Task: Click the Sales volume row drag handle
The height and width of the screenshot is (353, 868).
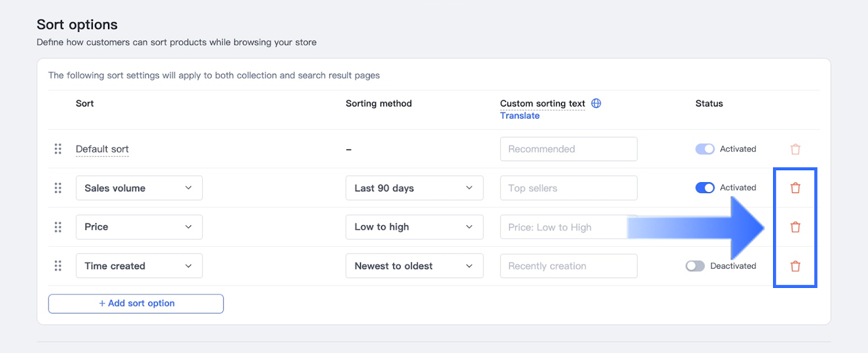Action: [x=58, y=188]
